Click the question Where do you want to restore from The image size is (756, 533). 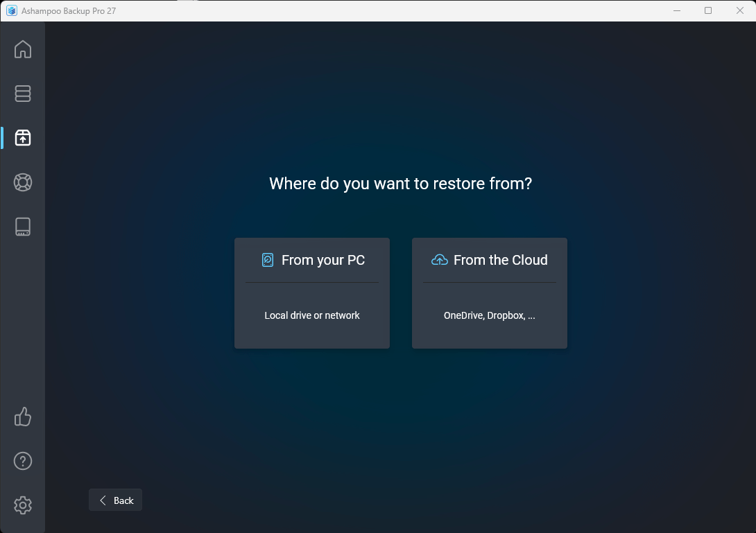(x=400, y=184)
